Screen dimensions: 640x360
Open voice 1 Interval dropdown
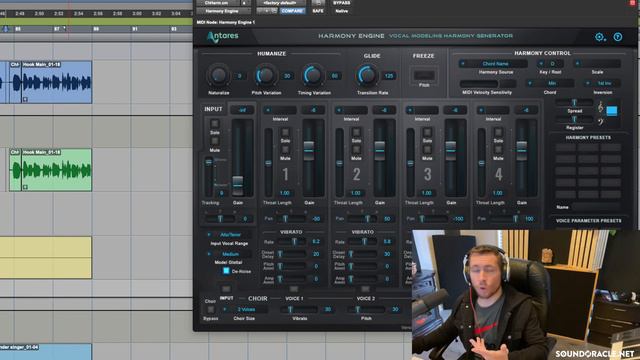[280, 110]
